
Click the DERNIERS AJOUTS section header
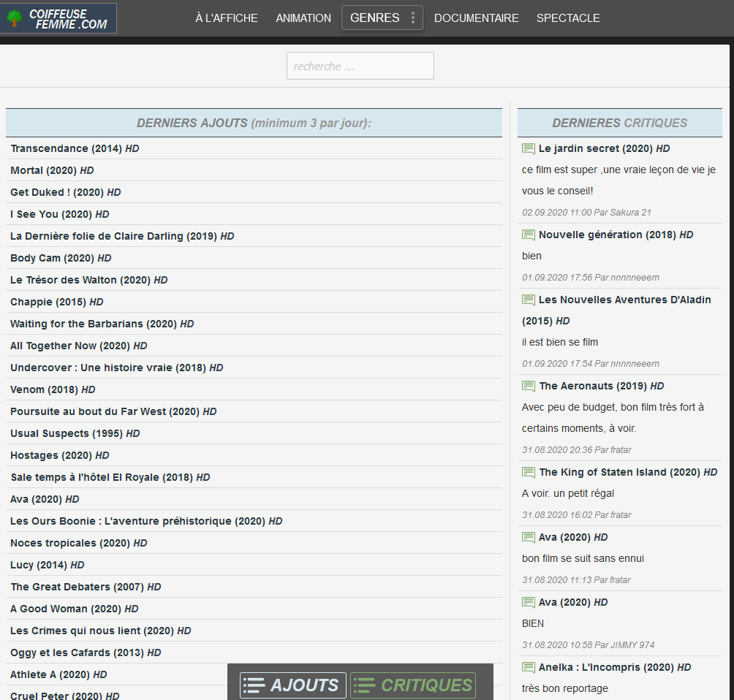click(254, 123)
